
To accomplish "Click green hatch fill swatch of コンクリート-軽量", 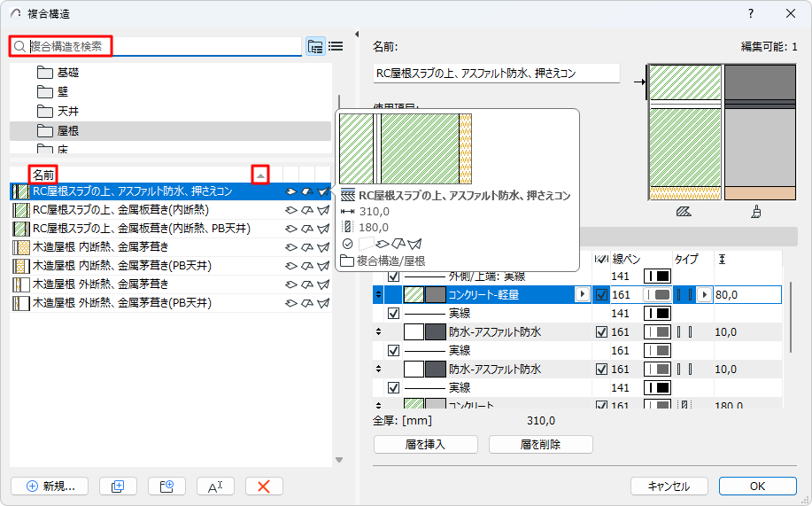I will (x=414, y=295).
